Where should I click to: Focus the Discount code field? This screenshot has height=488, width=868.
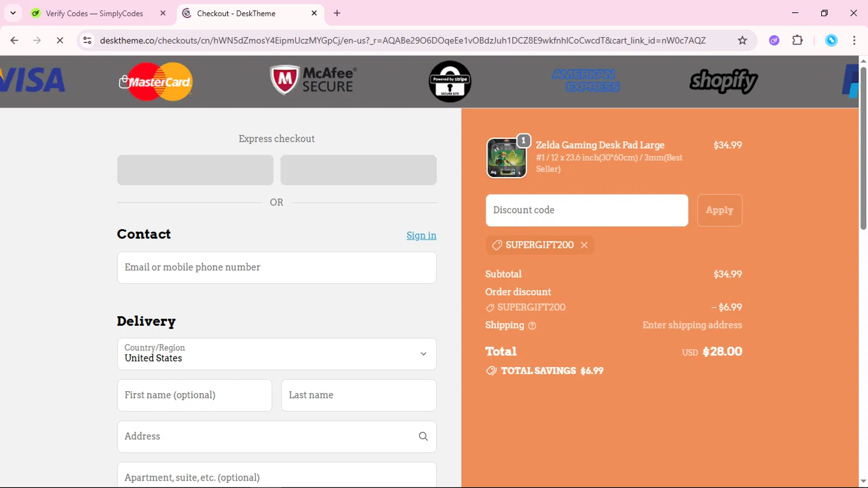587,210
